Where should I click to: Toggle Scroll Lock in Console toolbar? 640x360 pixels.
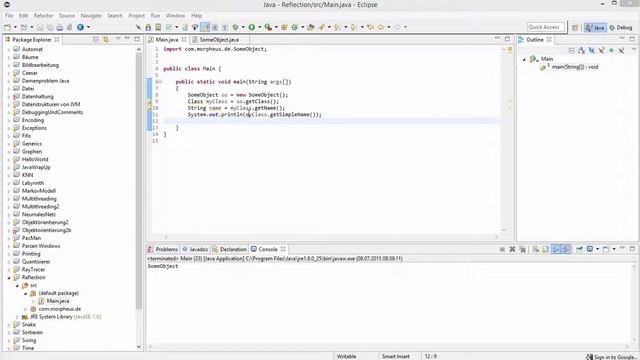coord(546,249)
